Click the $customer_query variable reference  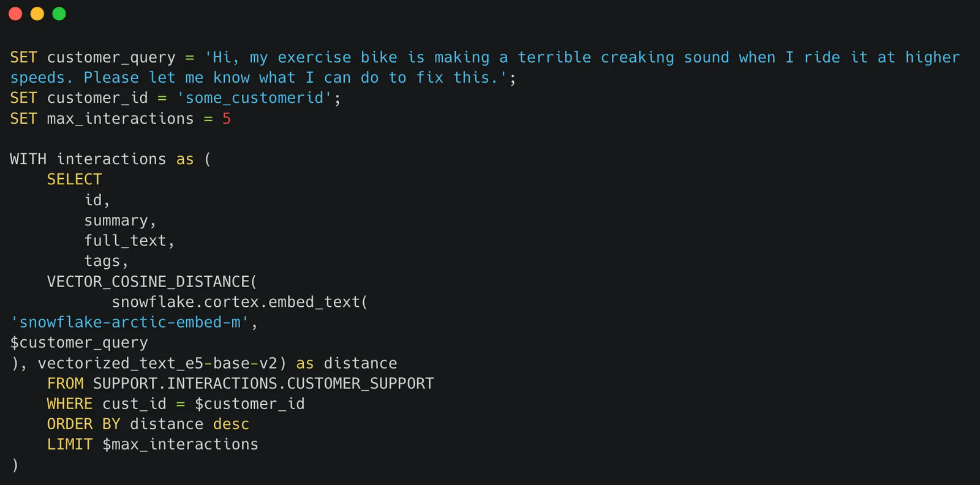point(79,343)
